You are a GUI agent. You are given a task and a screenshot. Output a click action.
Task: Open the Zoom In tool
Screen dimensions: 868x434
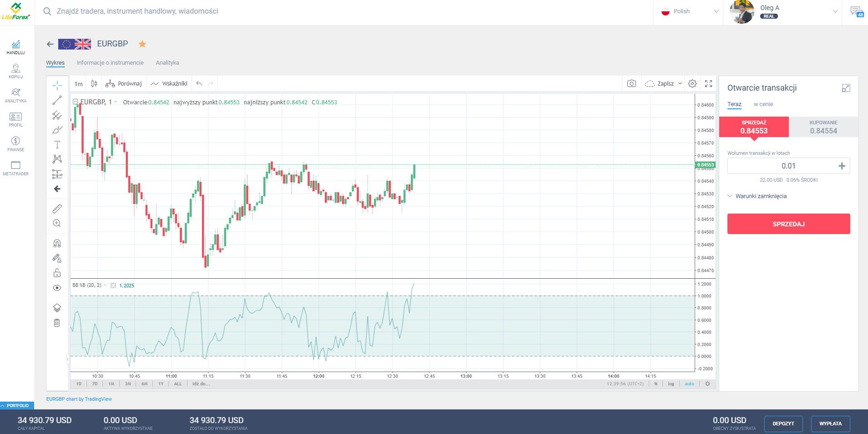tap(57, 223)
